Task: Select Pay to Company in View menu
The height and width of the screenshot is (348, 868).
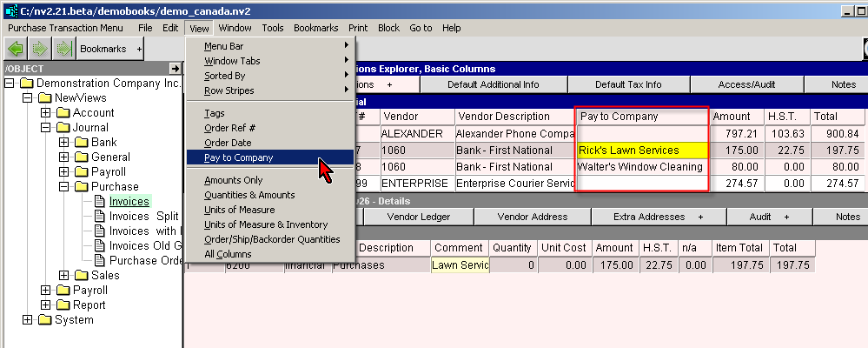Action: click(x=238, y=157)
